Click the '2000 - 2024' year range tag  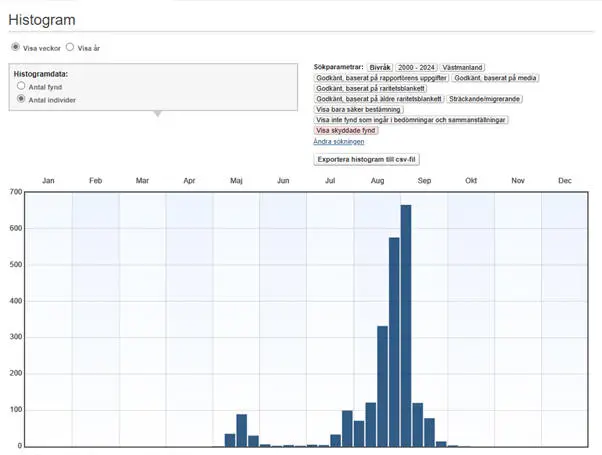pyautogui.click(x=416, y=67)
